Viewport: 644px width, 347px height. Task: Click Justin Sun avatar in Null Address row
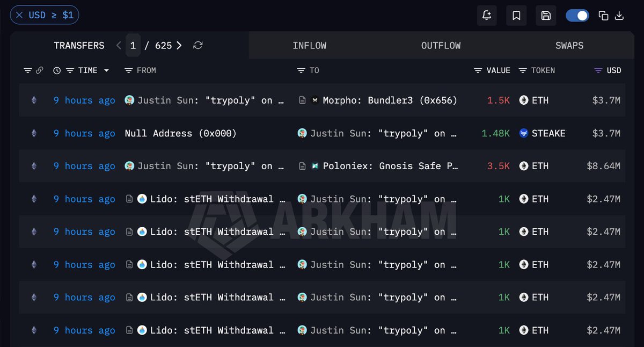click(302, 133)
